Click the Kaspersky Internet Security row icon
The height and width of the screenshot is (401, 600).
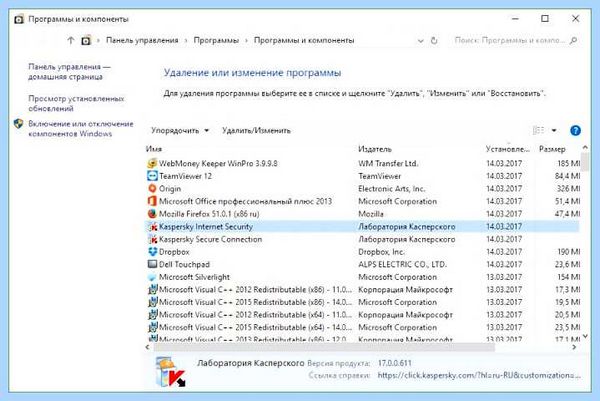153,227
